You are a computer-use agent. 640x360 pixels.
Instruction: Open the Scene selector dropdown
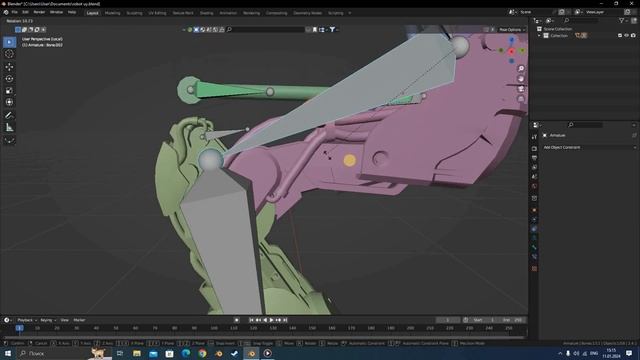click(513, 12)
